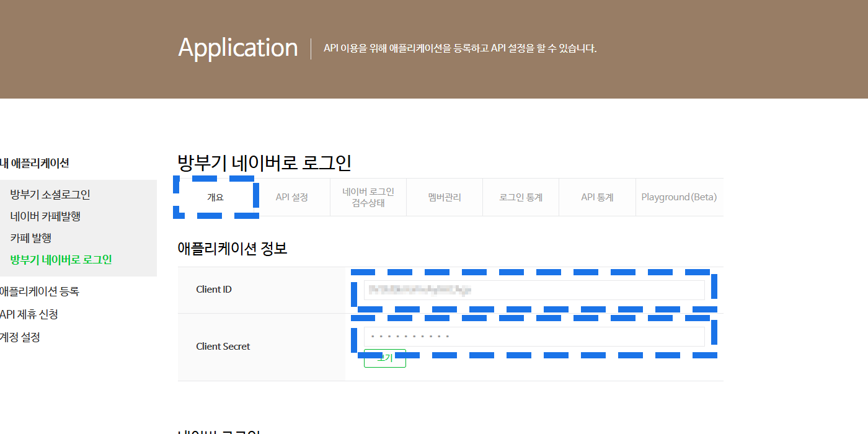Click inside the Client ID field
The height and width of the screenshot is (434, 868).
534,290
